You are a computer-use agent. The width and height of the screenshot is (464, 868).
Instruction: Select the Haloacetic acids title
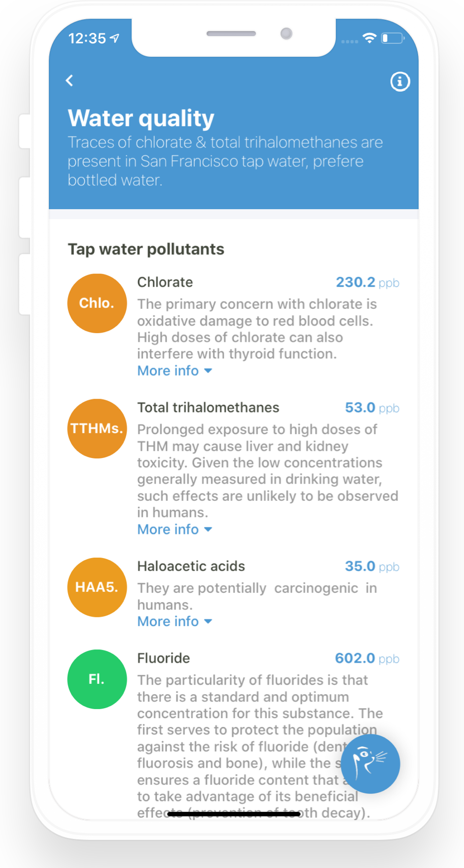[x=191, y=566]
